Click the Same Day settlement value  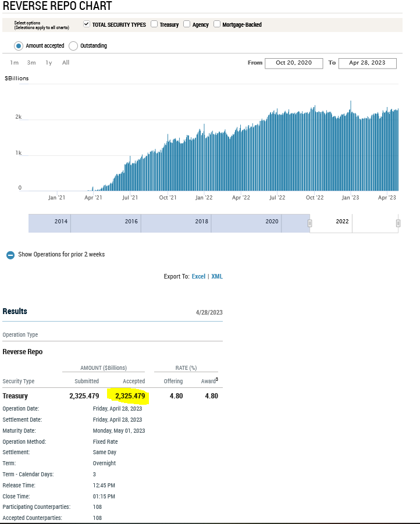105,452
